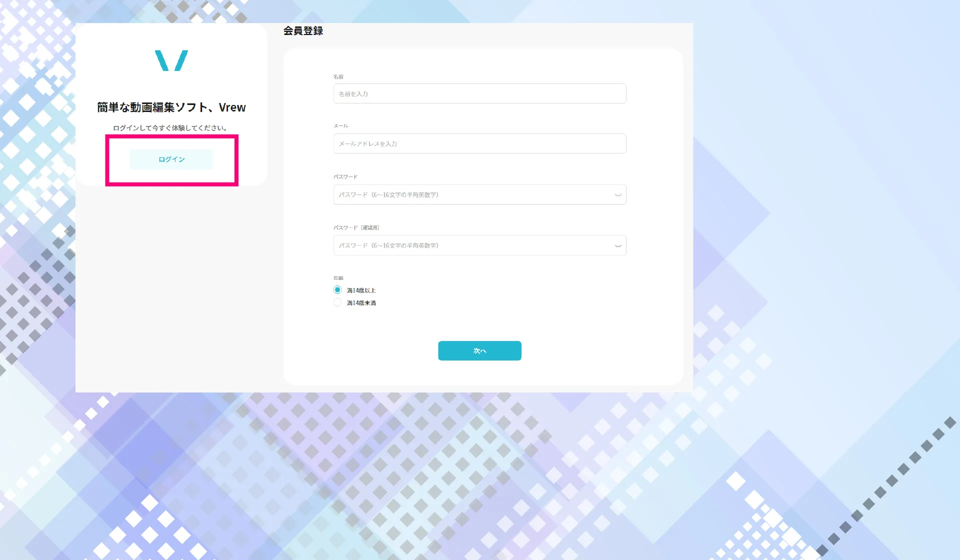The height and width of the screenshot is (560, 960).
Task: Select the 満14歳以上 radio button
Action: (x=337, y=290)
